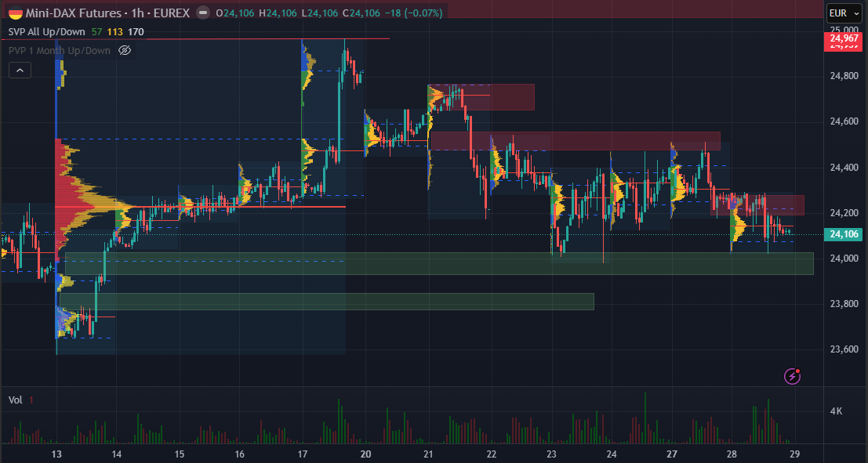The image size is (868, 463).
Task: Click the German flag symbol icon
Action: (x=16, y=13)
